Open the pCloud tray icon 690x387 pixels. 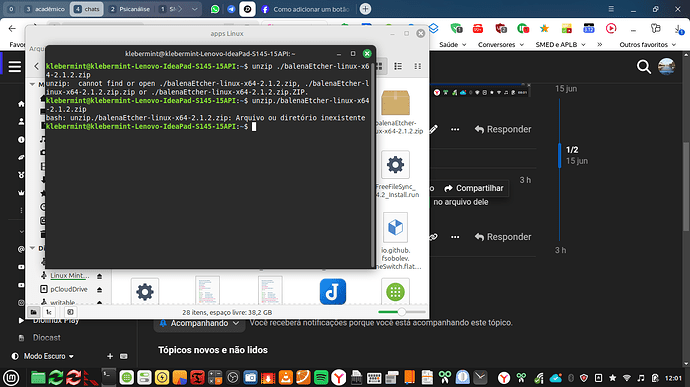(556, 378)
